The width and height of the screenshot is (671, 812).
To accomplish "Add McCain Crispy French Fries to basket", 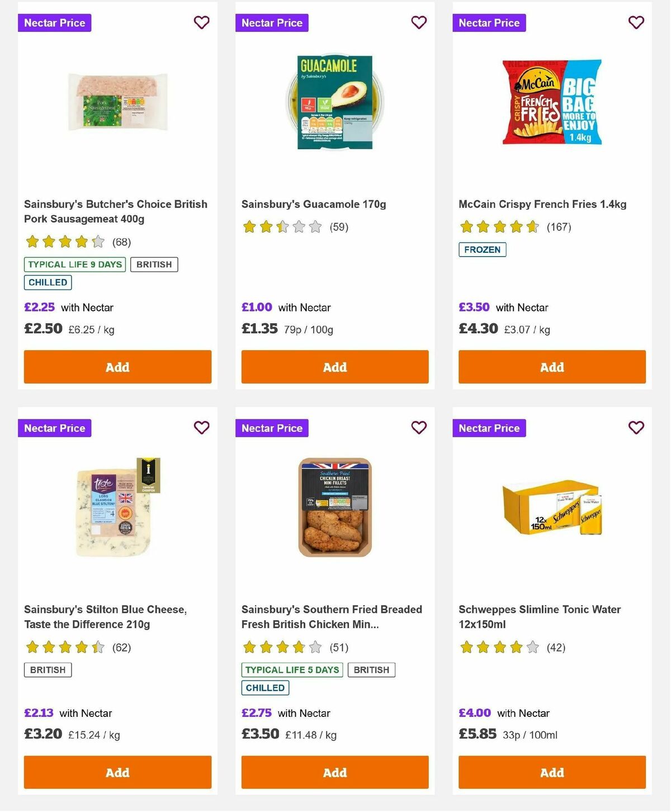I will tap(551, 367).
